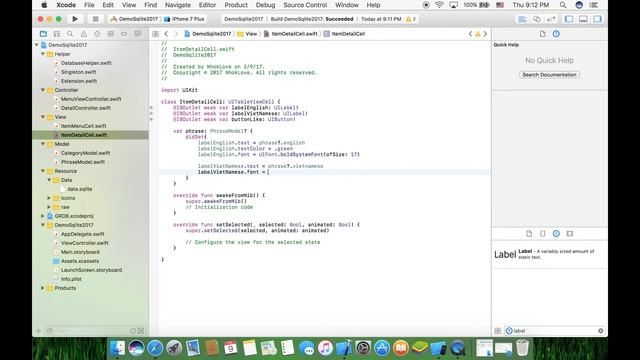Viewport: 640px width, 360px height.
Task: Collapse the Helper group
Action: [x=43, y=54]
